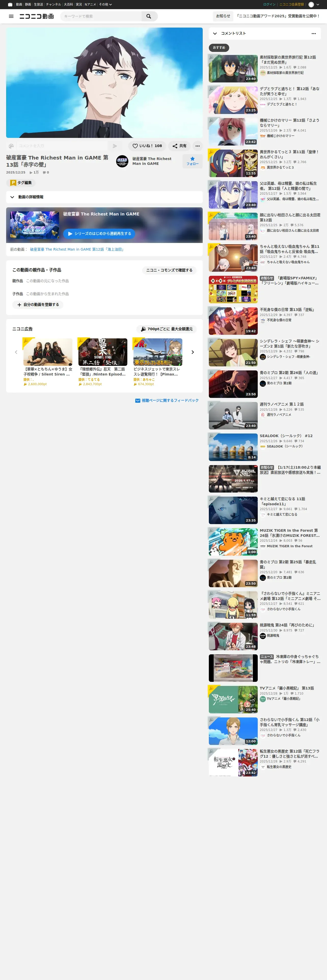Click the お知らせ button
327x980 pixels.
[223, 16]
